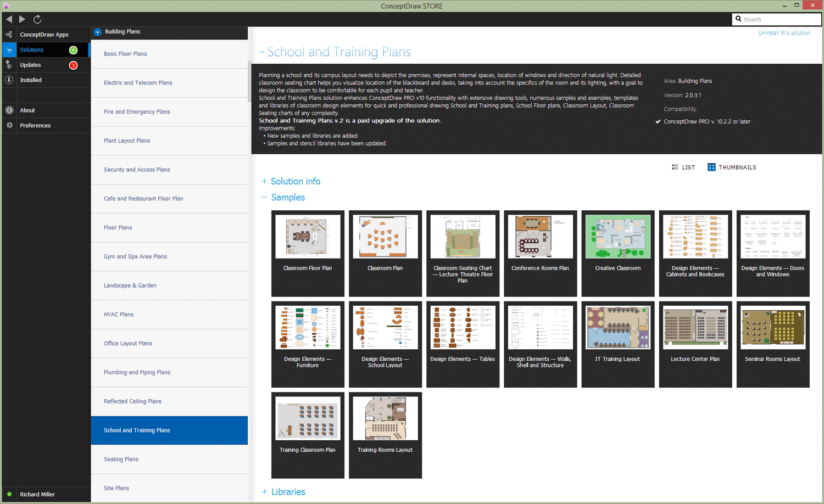The image size is (824, 504).
Task: Click the Updates sidebar icon
Action: click(9, 65)
